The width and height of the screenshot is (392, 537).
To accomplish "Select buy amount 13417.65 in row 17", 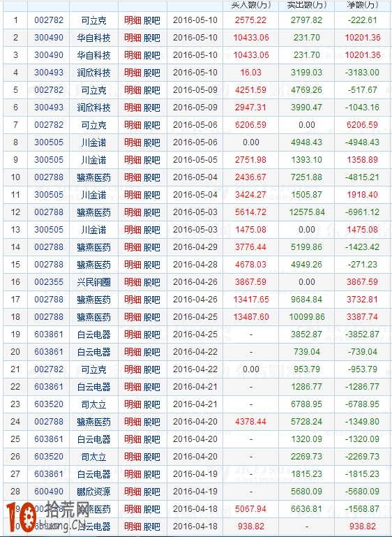I will tap(251, 300).
